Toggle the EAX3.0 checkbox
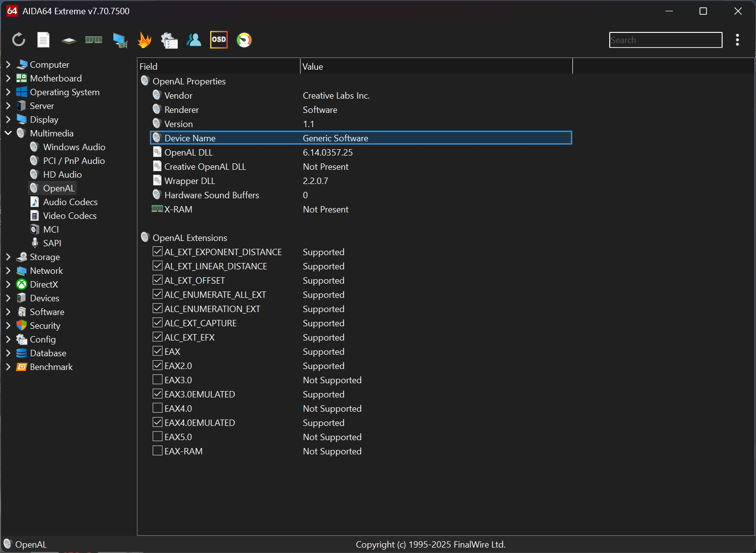 click(158, 379)
